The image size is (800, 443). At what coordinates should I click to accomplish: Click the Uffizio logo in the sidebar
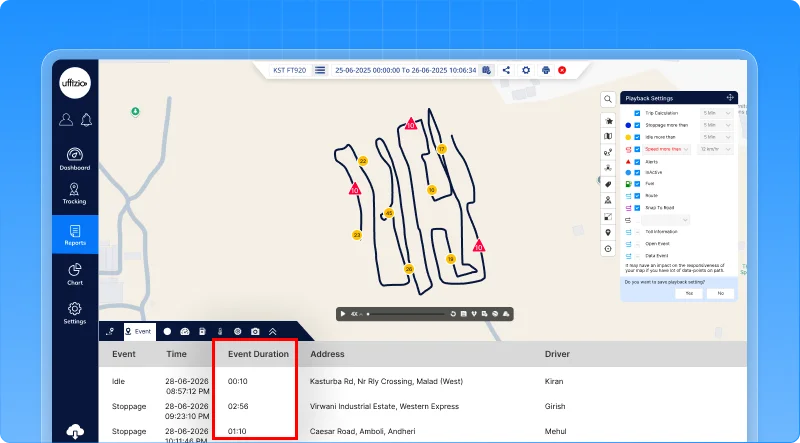coord(75,83)
